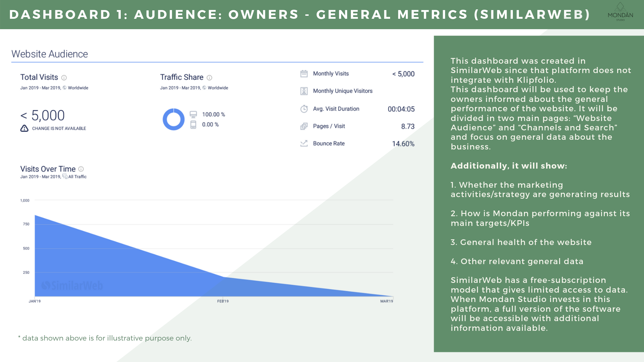Click the '3. General health of the website' item

click(x=521, y=242)
